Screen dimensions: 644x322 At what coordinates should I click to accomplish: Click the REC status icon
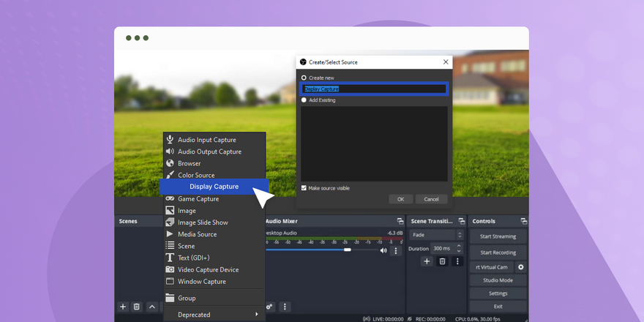click(410, 319)
